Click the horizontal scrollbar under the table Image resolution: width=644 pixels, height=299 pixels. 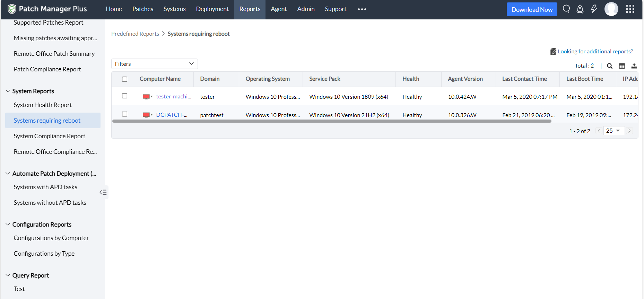(x=331, y=121)
